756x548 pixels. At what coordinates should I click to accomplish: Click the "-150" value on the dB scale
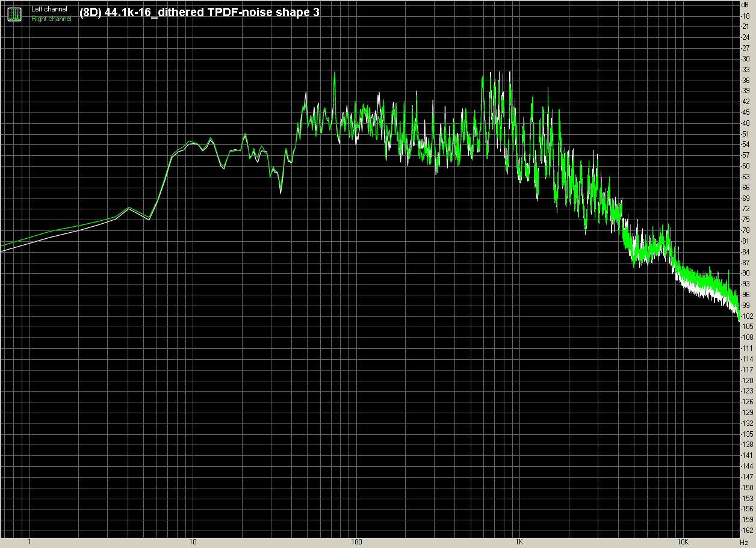pyautogui.click(x=747, y=487)
